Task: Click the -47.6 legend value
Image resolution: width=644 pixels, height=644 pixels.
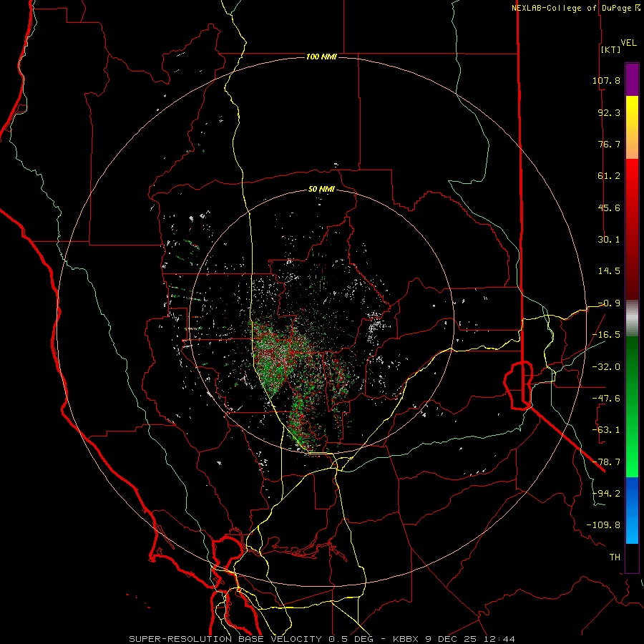Action: (606, 398)
